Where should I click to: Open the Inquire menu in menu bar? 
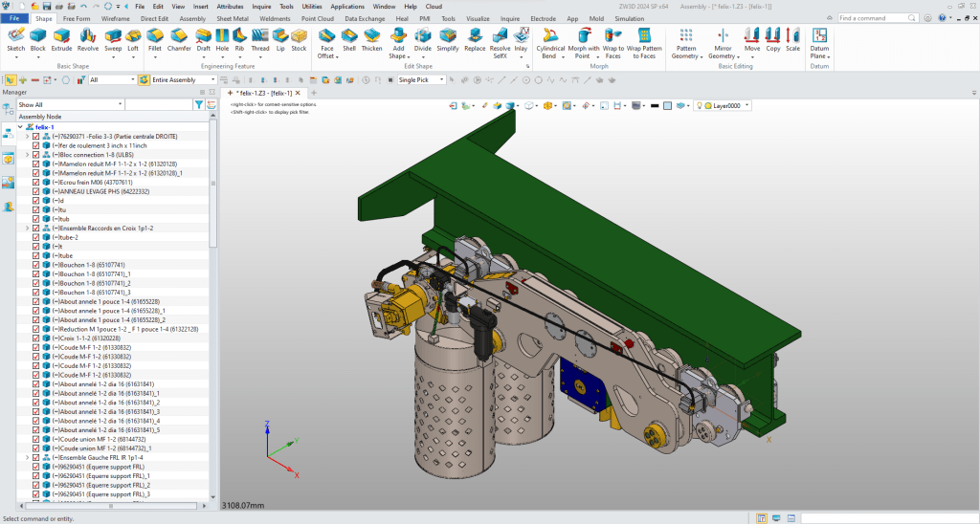tap(261, 6)
